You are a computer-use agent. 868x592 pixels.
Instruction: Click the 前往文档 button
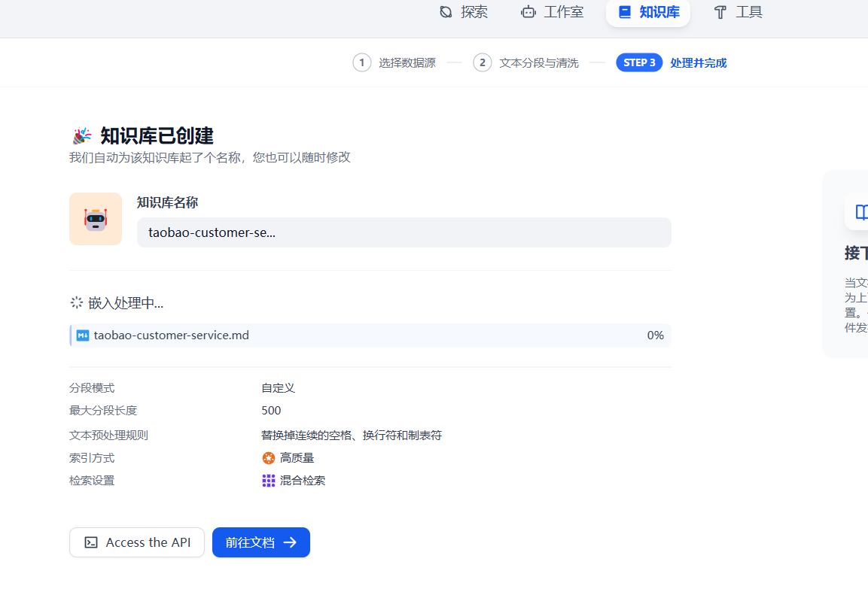[261, 542]
